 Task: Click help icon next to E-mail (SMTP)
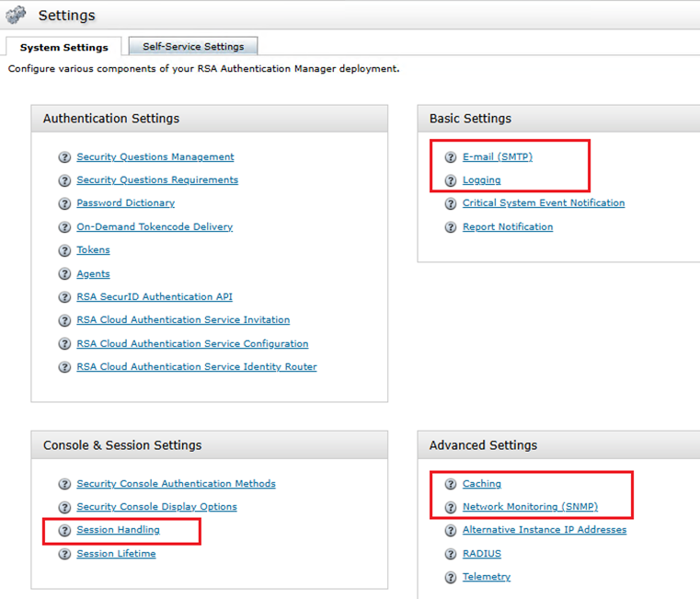click(451, 157)
